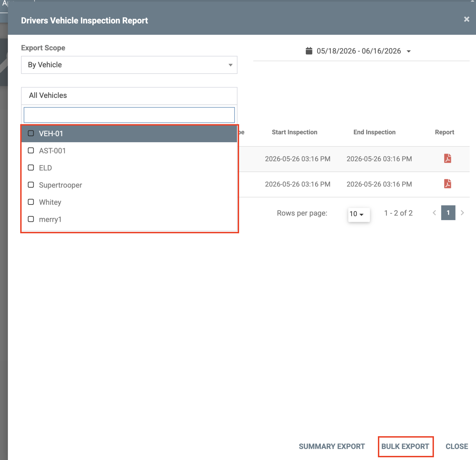This screenshot has height=460, width=476.
Task: Click the Supertrooper vehicle name label
Action: point(60,185)
